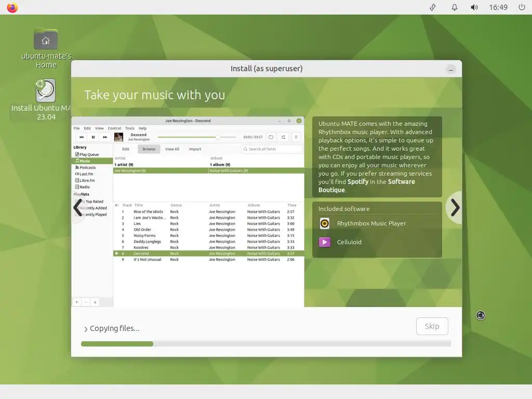Click the repeat icon in the Rhythmbox screenshot

coord(271,137)
